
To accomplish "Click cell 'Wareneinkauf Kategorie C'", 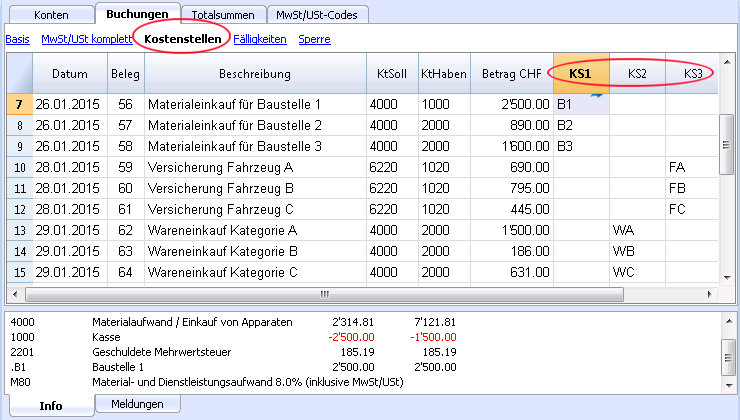I will tap(255, 272).
